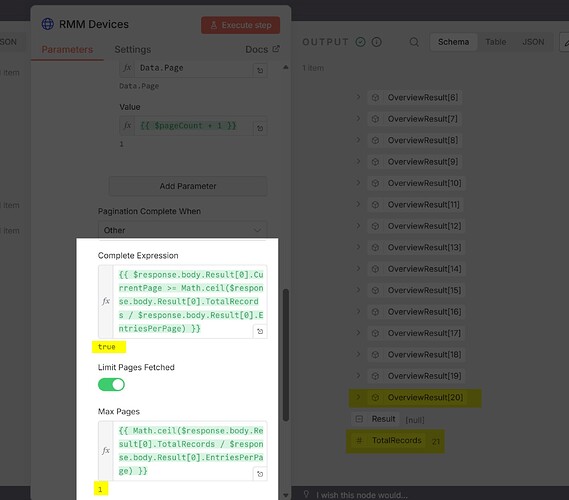Viewport: 569px width, 500px height.
Task: Switch to the Settings tab
Action: tap(132, 49)
